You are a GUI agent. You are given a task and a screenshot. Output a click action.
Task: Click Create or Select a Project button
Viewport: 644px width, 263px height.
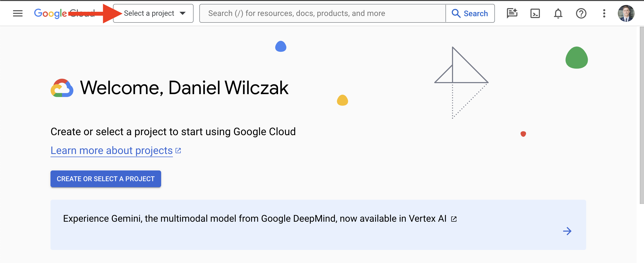(x=106, y=179)
